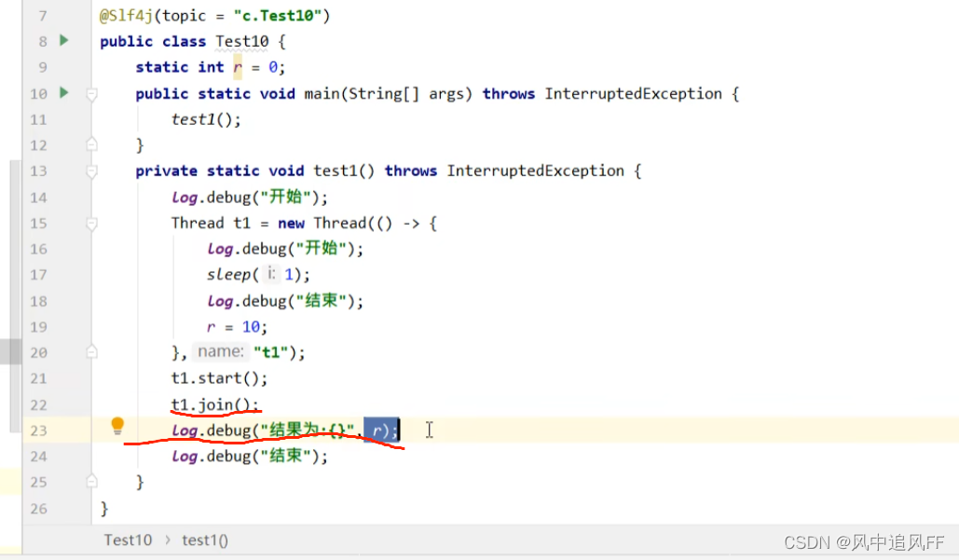The height and width of the screenshot is (560, 959).
Task: Click the breadcrumb separator chevron in the status bar
Action: tap(167, 540)
